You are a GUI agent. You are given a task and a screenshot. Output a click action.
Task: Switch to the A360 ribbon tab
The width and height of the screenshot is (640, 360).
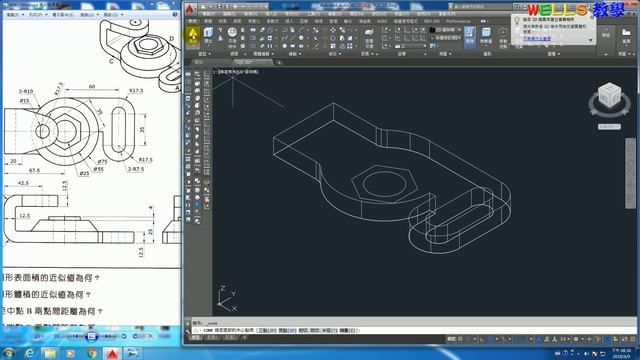pos(382,21)
